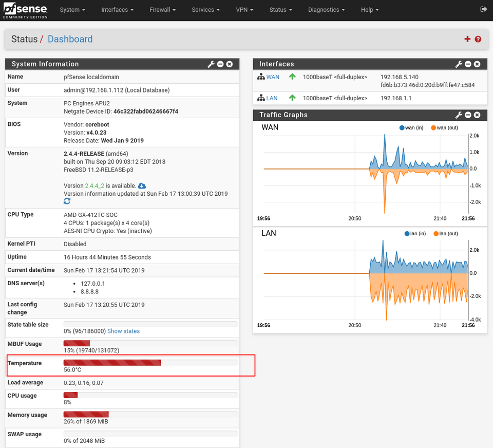Configure the Traffic Graphs widget with wrench

click(x=459, y=115)
